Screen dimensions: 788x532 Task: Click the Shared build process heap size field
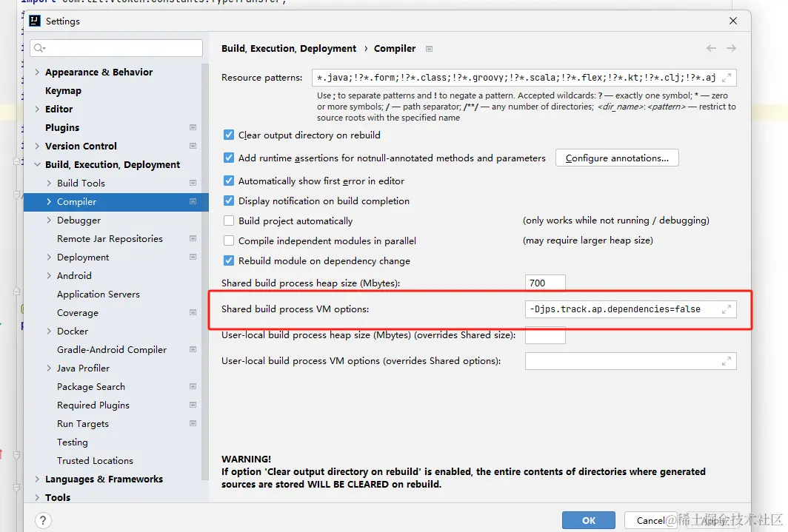coord(545,283)
